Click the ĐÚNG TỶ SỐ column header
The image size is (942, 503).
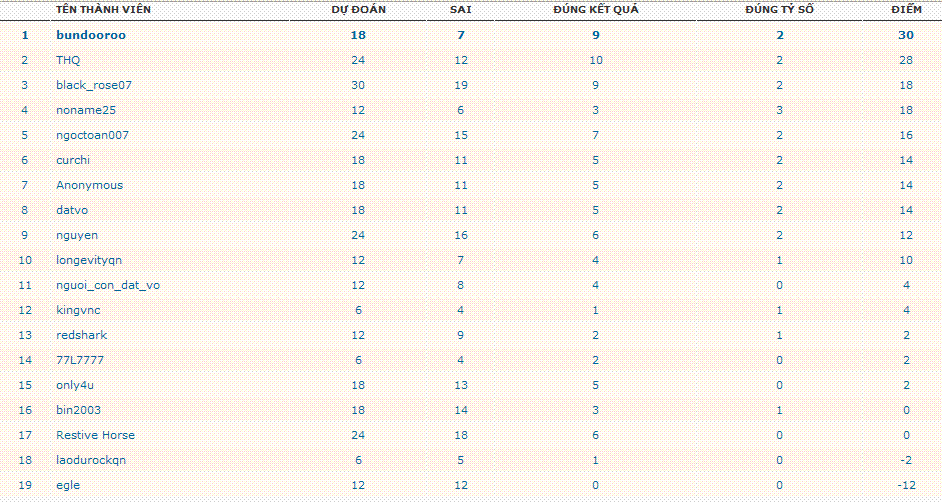pyautogui.click(x=780, y=10)
